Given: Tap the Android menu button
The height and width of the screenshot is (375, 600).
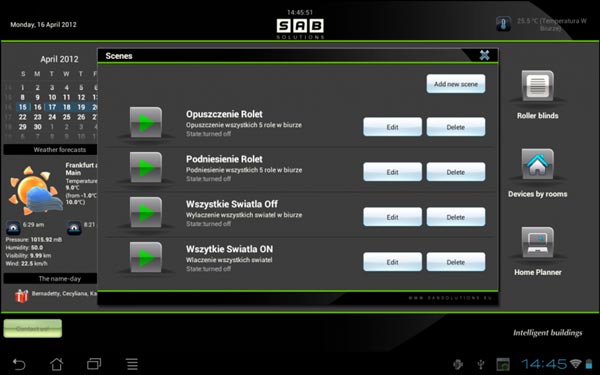Looking at the screenshot, I should [x=132, y=364].
